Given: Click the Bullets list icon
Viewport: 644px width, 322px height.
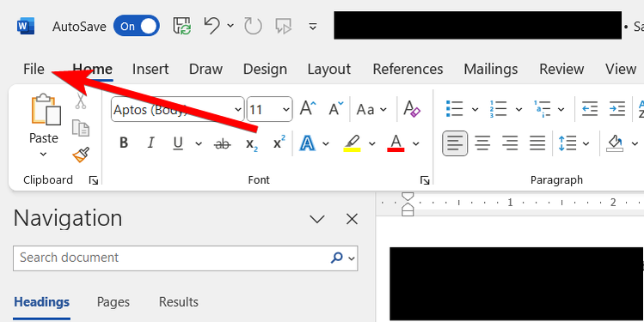Looking at the screenshot, I should pos(455,109).
